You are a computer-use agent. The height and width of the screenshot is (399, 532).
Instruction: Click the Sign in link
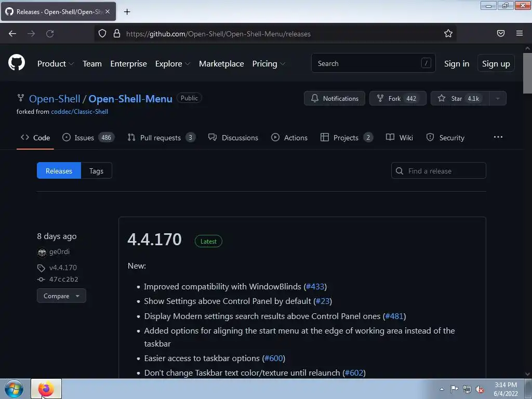click(457, 63)
